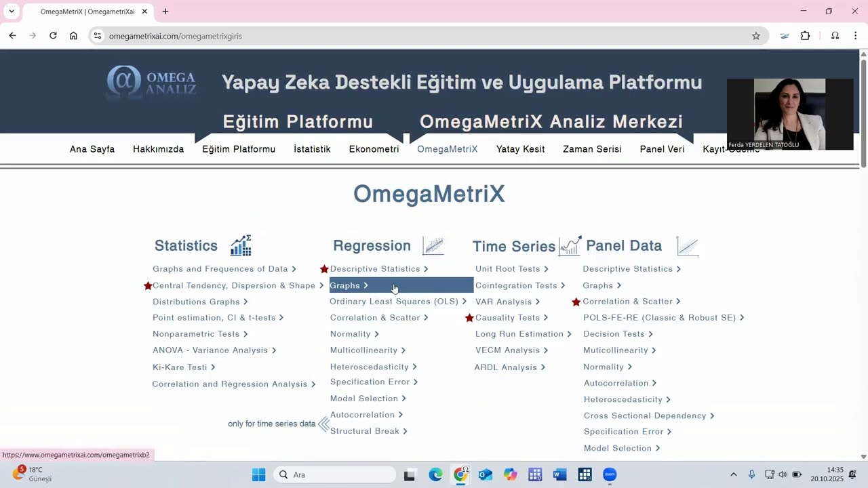Click the Statistics bar chart icon
Image resolution: width=868 pixels, height=488 pixels.
241,245
